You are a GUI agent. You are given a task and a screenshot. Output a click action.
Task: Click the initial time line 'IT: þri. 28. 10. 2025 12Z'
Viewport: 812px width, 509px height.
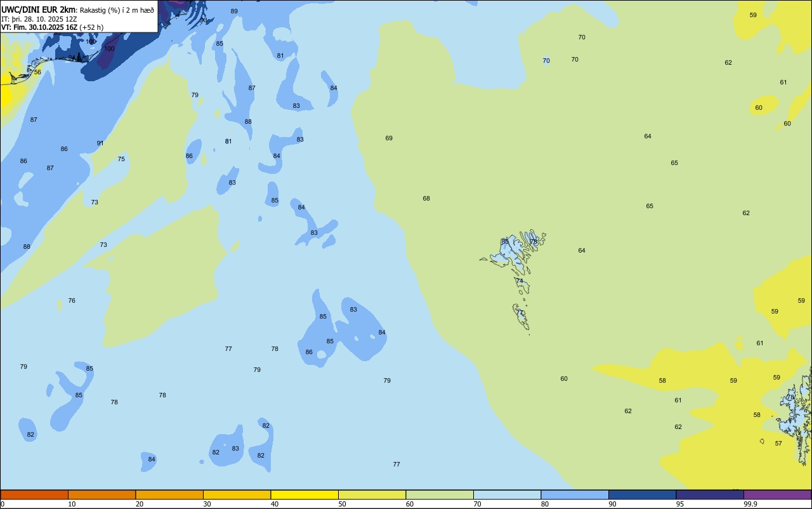tap(39, 19)
